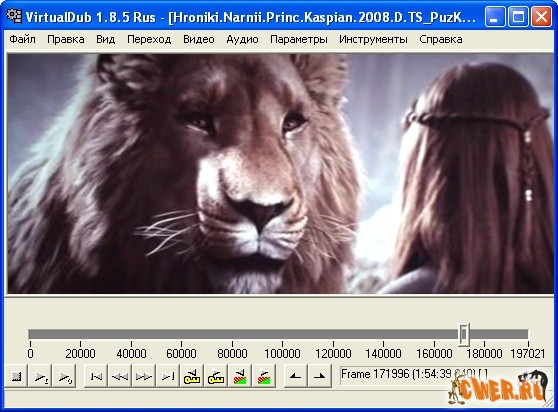The height and width of the screenshot is (412, 558).
Task: Open the Переход menu
Action: [x=149, y=39]
